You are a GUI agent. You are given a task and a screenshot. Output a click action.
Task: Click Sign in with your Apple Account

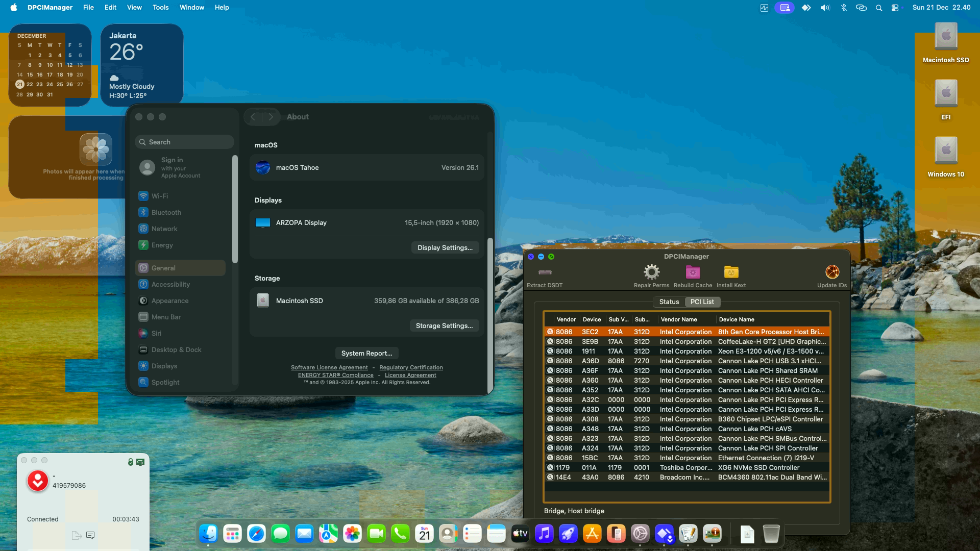click(180, 167)
